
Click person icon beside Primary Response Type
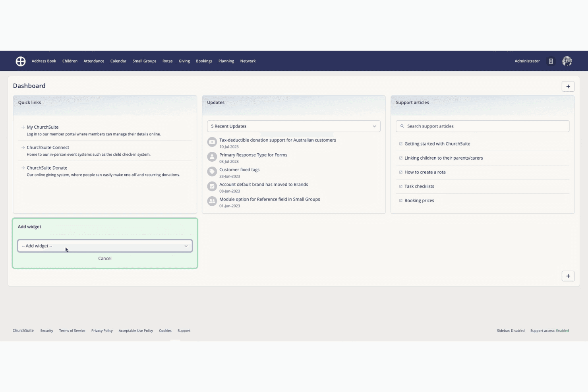[212, 157]
